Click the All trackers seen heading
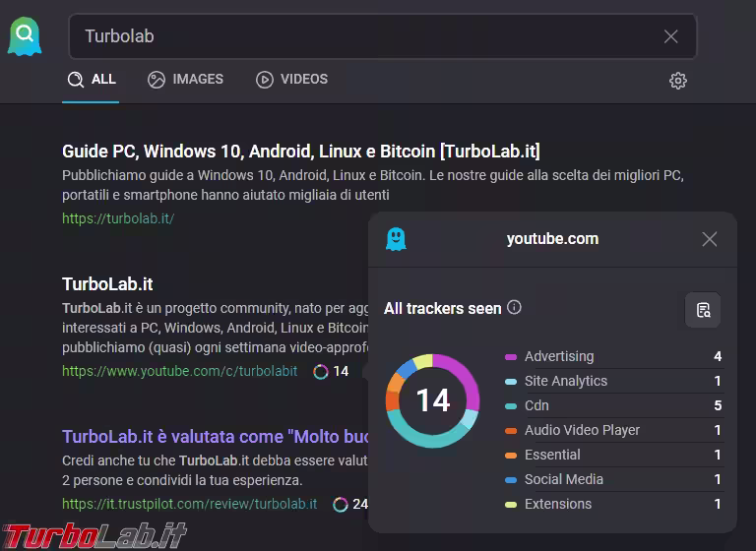756x551 pixels. (x=443, y=309)
